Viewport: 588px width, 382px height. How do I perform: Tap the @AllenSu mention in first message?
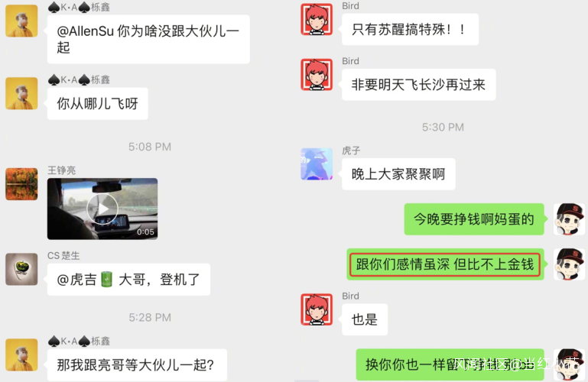85,31
